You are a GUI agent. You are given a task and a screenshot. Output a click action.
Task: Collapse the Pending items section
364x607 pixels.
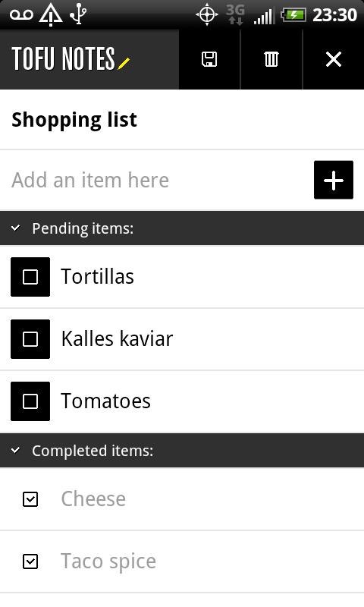click(x=182, y=228)
